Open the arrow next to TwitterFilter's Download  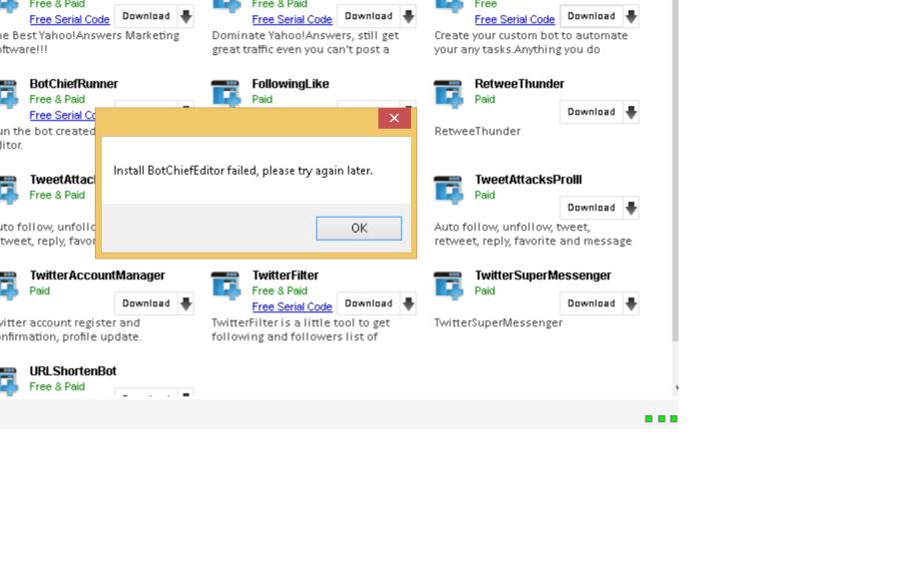(408, 303)
